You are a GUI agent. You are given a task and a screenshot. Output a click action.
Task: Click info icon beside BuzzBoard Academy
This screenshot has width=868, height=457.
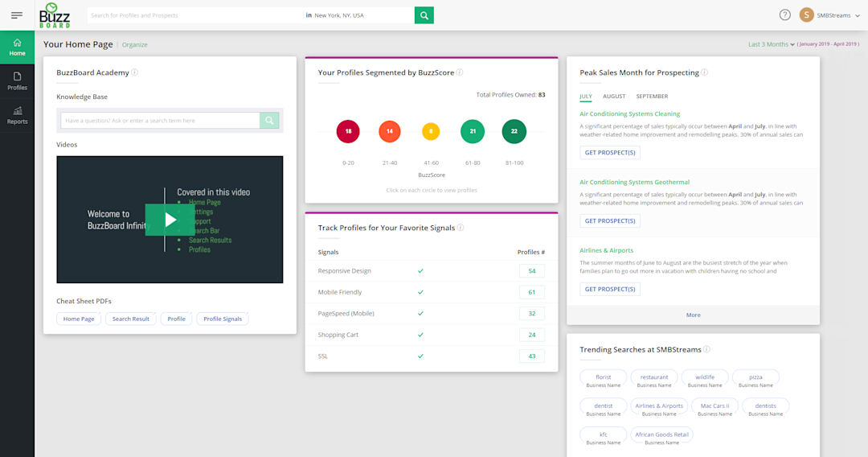point(134,72)
